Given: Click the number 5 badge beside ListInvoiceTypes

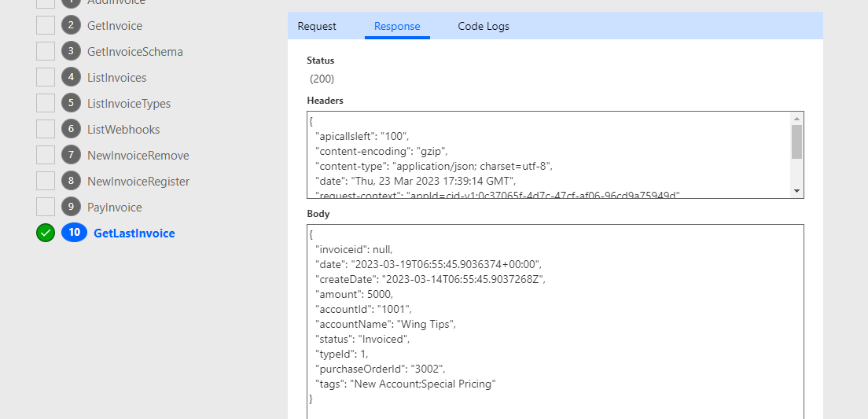Looking at the screenshot, I should click(72, 104).
